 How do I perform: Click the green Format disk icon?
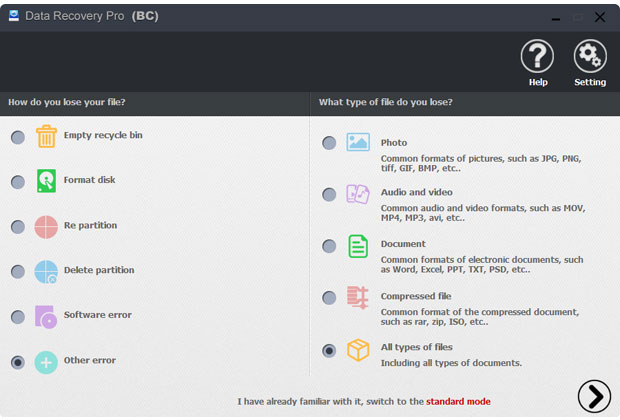(46, 181)
